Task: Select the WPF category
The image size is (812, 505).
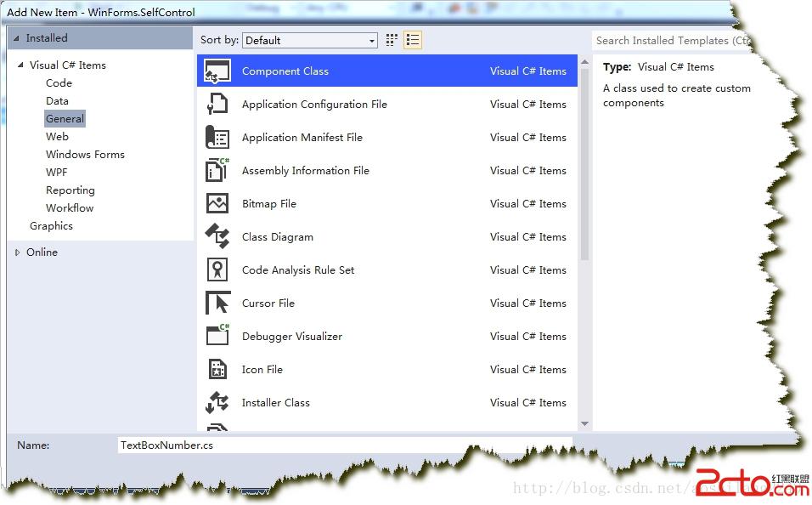Action: [x=56, y=172]
